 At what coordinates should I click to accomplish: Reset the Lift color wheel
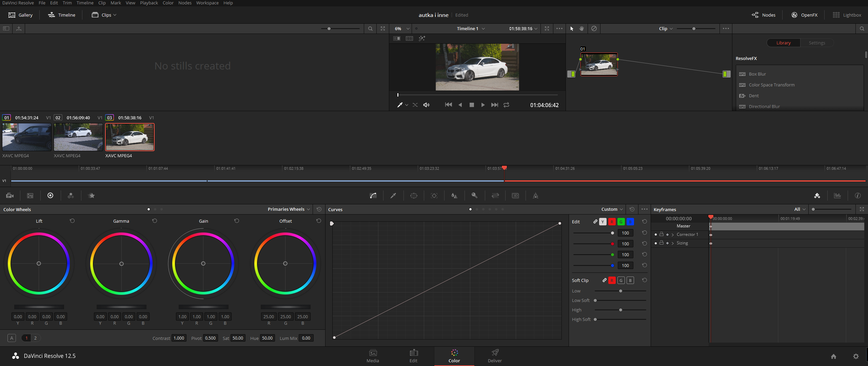click(72, 221)
